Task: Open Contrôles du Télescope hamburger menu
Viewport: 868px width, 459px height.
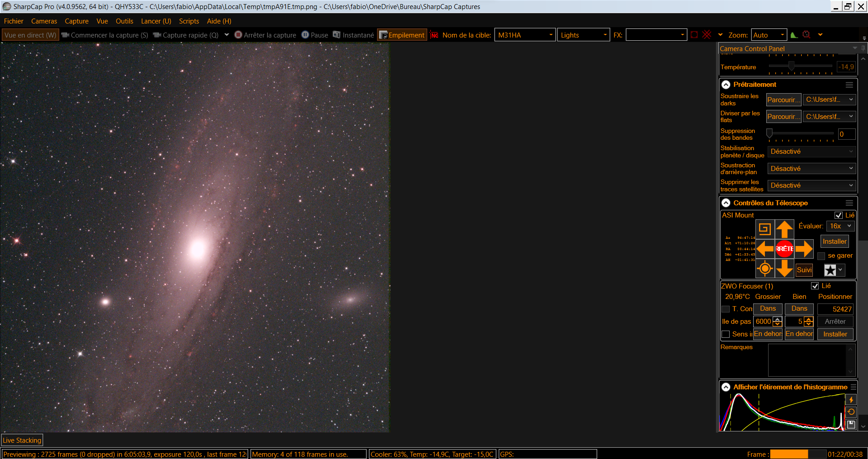Action: [849, 203]
